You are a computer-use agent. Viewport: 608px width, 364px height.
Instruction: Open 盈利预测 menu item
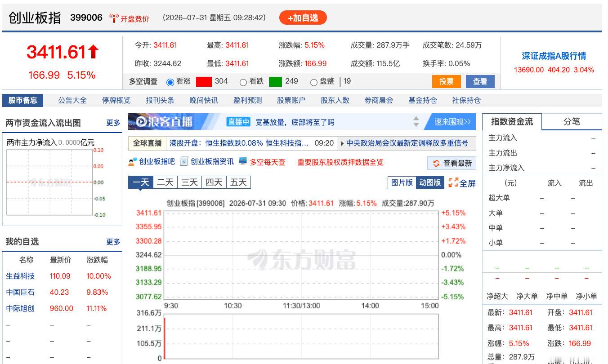tap(247, 100)
